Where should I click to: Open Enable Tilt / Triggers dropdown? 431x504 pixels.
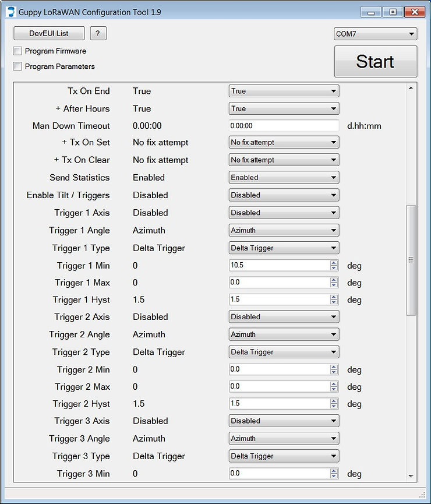(284, 195)
